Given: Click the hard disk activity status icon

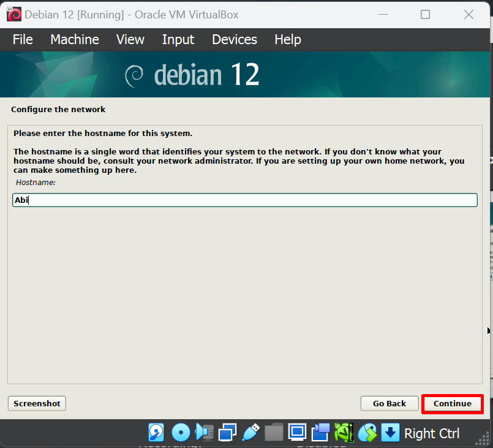Looking at the screenshot, I should click(x=156, y=433).
